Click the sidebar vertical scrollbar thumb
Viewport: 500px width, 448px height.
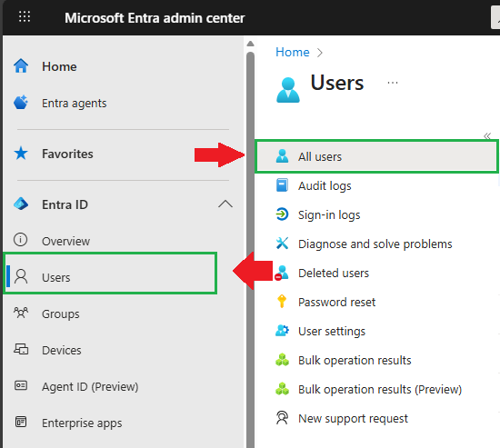250,250
